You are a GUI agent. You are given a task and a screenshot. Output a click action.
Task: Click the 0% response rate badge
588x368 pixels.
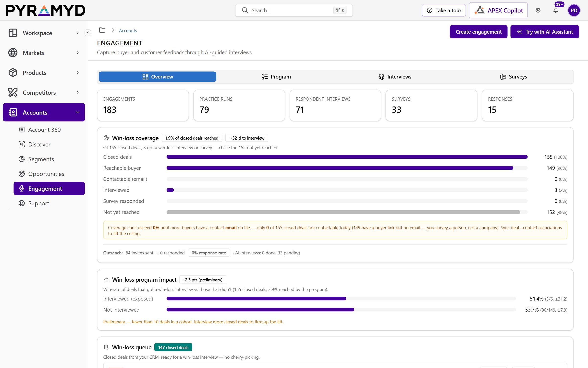(209, 253)
